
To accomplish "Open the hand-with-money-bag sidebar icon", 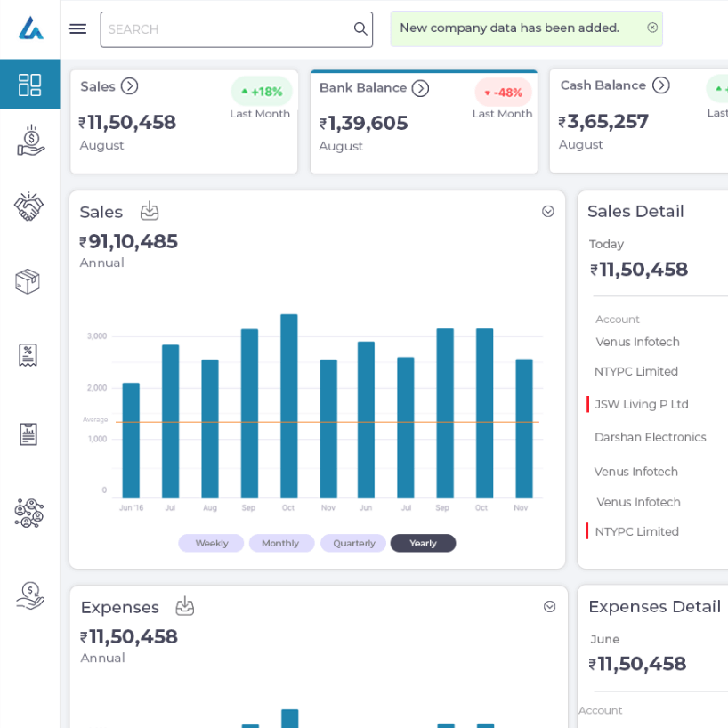I will 29,141.
